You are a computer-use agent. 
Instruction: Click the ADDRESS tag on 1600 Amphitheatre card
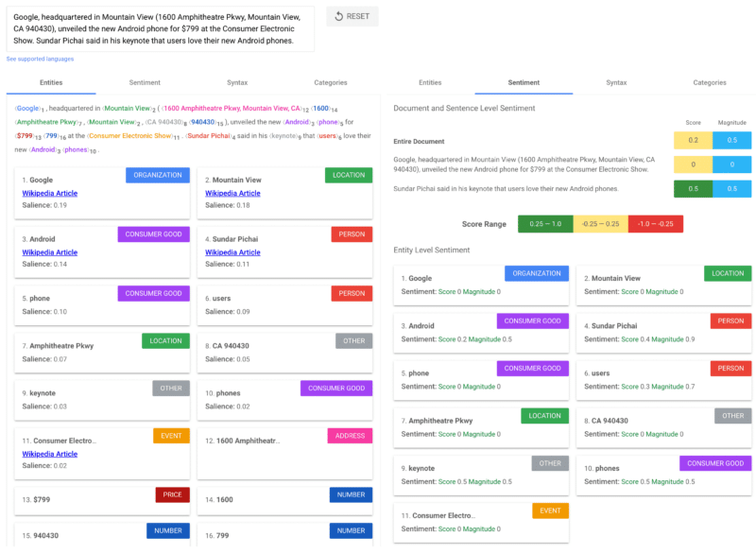point(350,436)
